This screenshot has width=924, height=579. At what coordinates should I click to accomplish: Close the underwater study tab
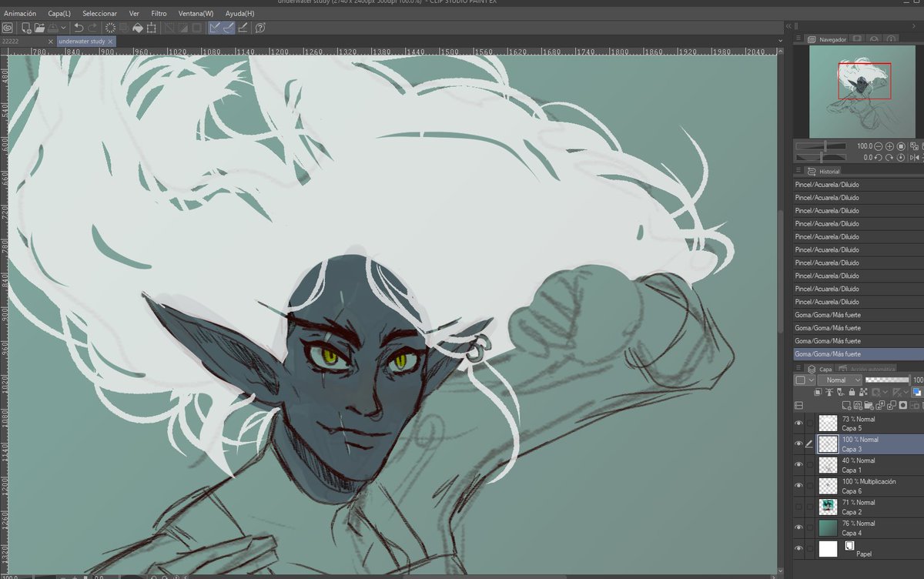pos(110,42)
